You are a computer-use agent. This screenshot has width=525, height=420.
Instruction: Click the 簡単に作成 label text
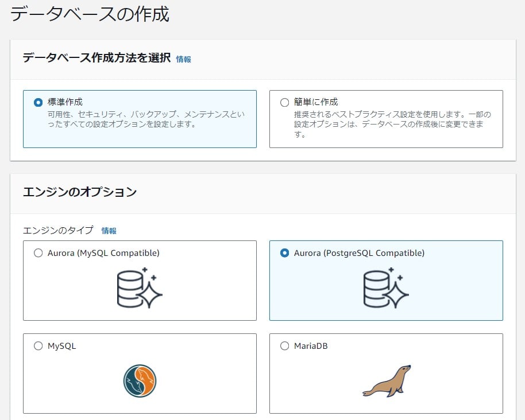click(316, 102)
